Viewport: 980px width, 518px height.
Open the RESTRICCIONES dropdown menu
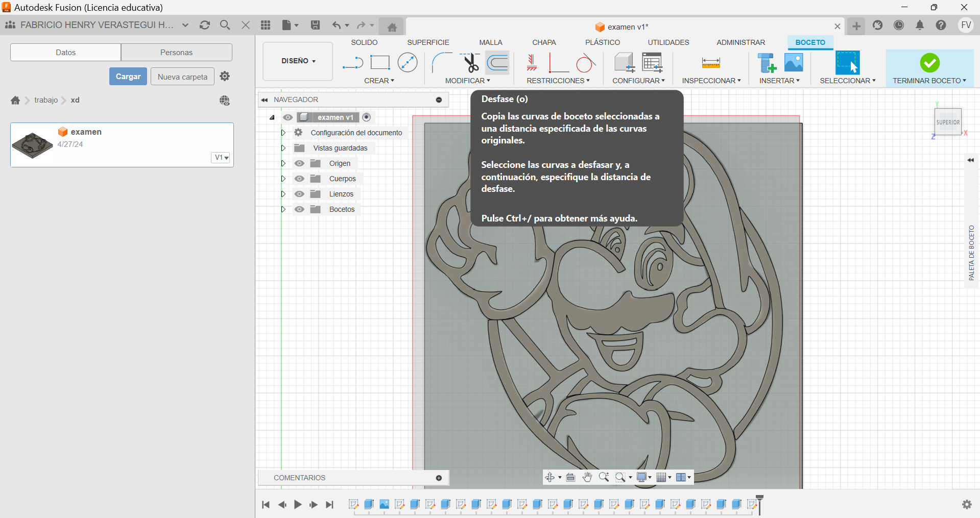point(558,81)
